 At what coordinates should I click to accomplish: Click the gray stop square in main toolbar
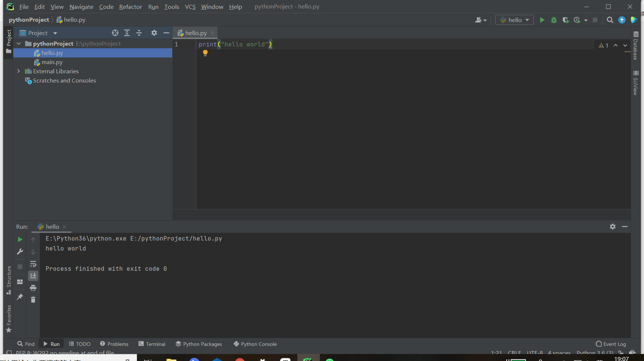(x=595, y=20)
